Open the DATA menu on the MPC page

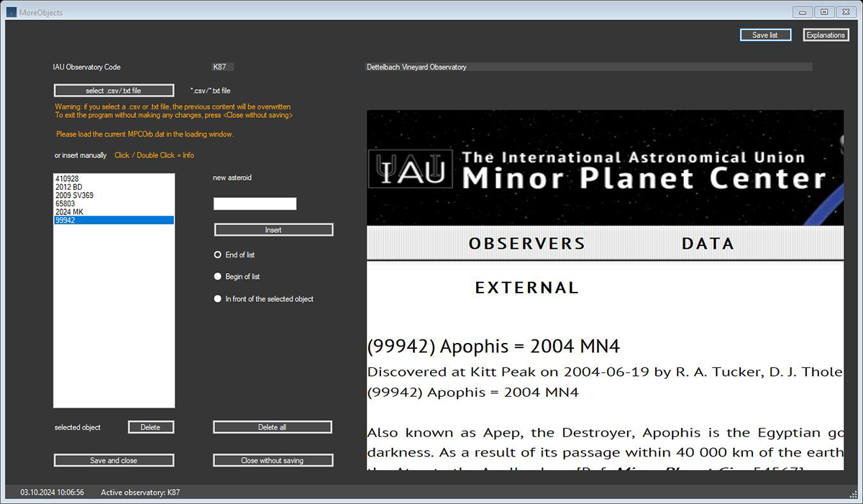[708, 244]
